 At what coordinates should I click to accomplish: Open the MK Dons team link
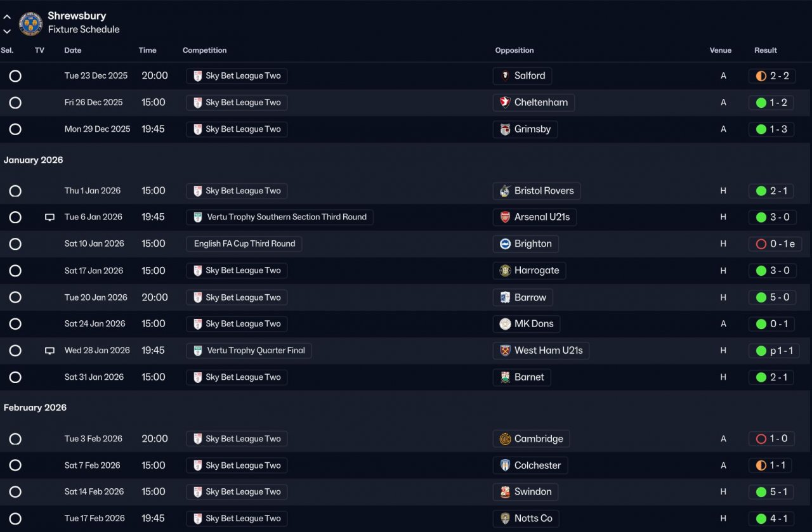[527, 324]
